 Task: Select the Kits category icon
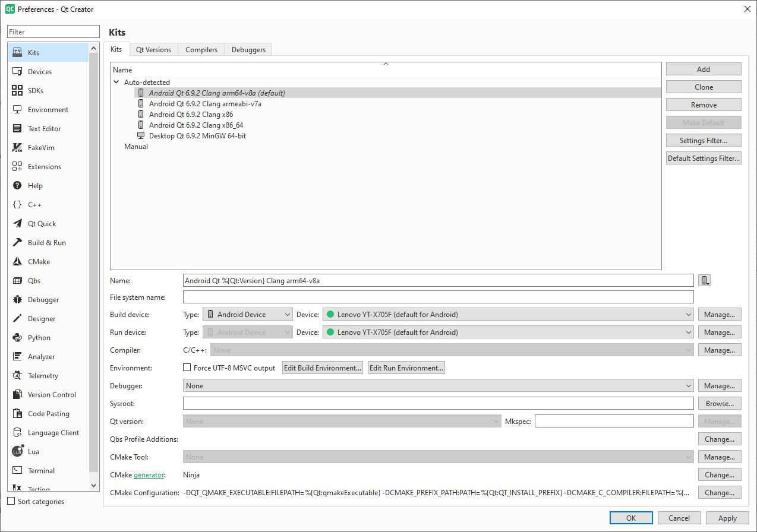[x=17, y=53]
